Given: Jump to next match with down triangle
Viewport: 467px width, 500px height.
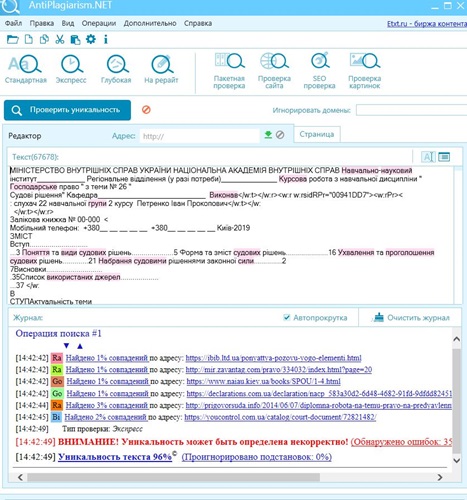Looking at the screenshot, I should pyautogui.click(x=66, y=346).
